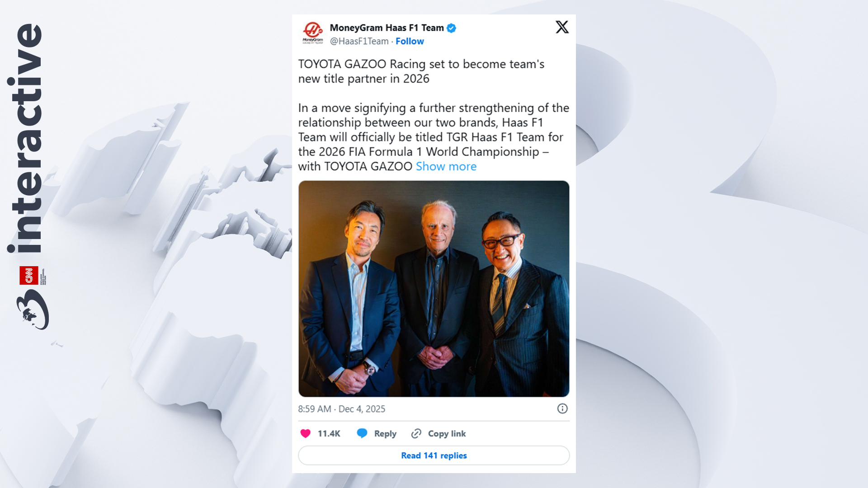This screenshot has height=488, width=868.
Task: Click the vertical interactive wordmark
Action: tap(25, 138)
